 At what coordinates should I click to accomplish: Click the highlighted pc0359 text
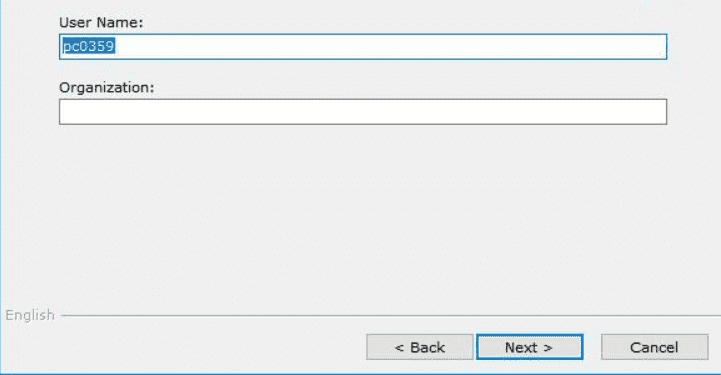tap(88, 46)
